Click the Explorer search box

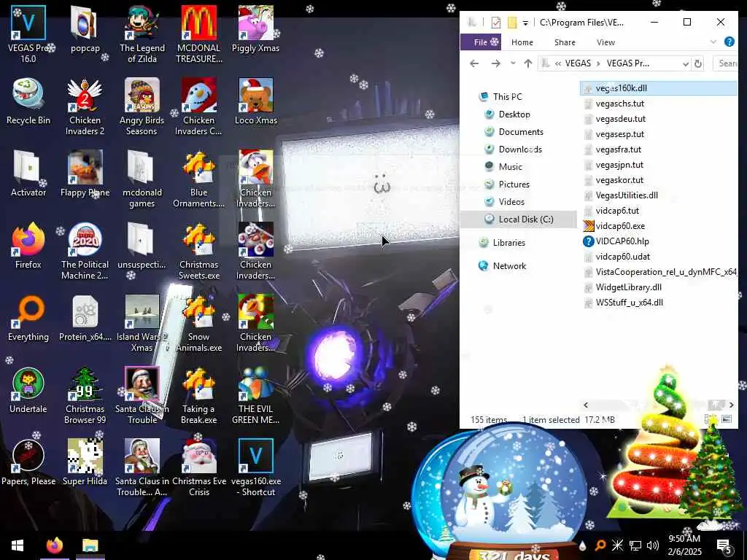coord(726,63)
